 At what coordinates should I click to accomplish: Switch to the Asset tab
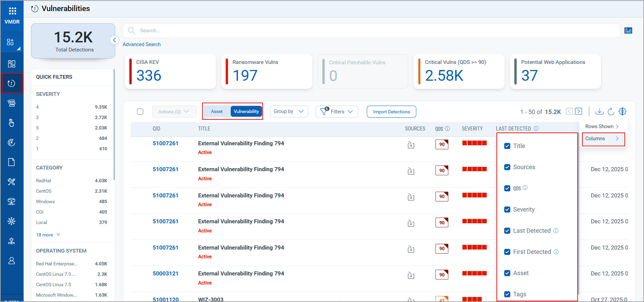(217, 112)
